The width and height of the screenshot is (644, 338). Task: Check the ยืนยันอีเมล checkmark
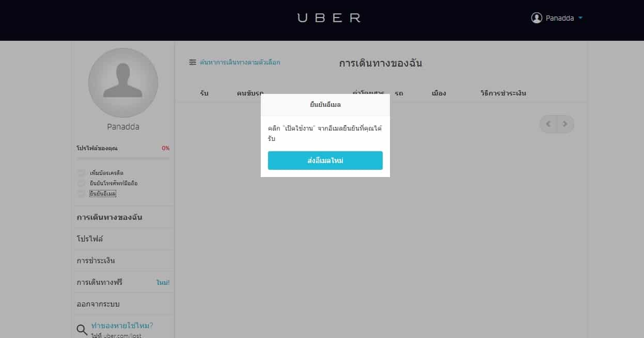[x=81, y=194]
